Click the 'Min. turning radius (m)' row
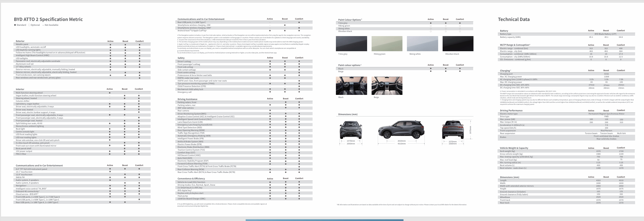The image size is (644, 221). tap(566, 163)
